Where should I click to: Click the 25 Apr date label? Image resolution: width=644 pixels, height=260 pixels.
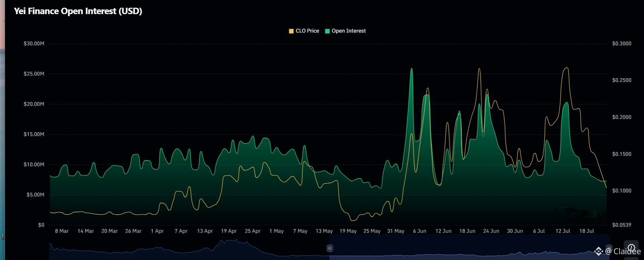(252, 231)
